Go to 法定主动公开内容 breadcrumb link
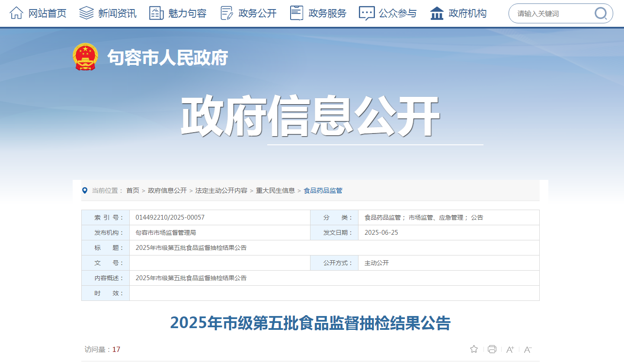 coord(221,190)
